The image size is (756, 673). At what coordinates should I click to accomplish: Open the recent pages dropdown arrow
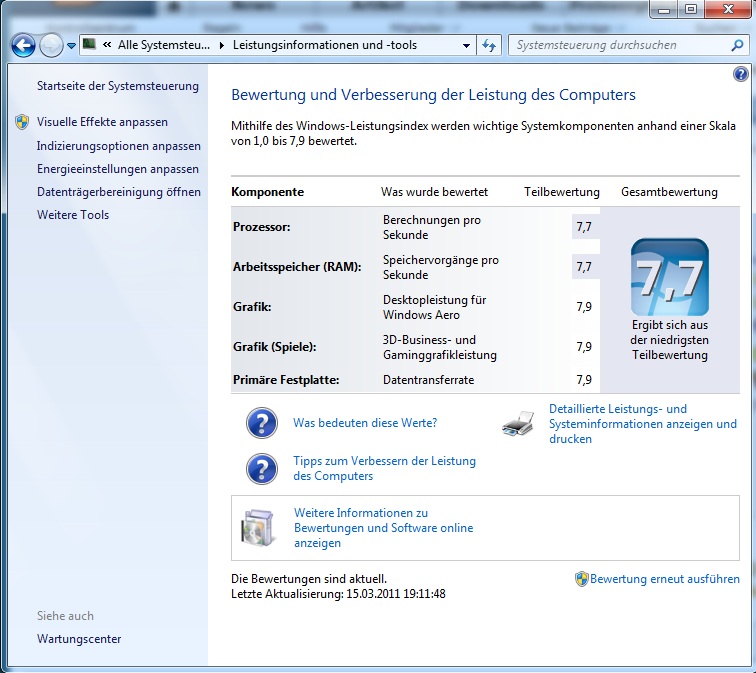coord(71,46)
